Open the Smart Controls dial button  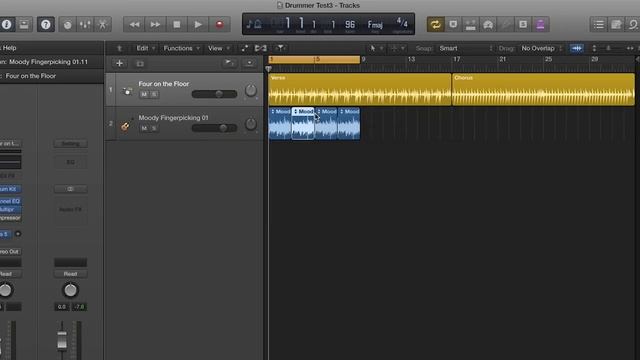coord(68,24)
